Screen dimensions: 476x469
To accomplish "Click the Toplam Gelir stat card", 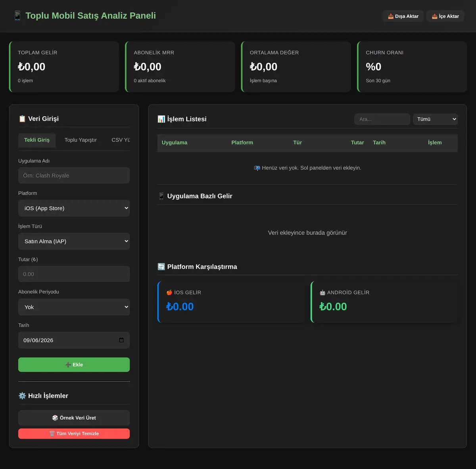I will coord(64,67).
